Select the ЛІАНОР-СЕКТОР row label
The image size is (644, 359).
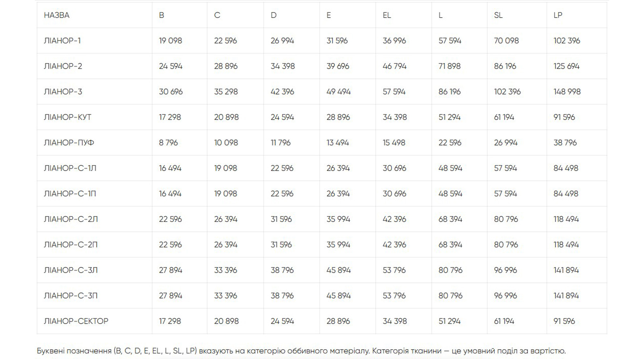tap(76, 321)
